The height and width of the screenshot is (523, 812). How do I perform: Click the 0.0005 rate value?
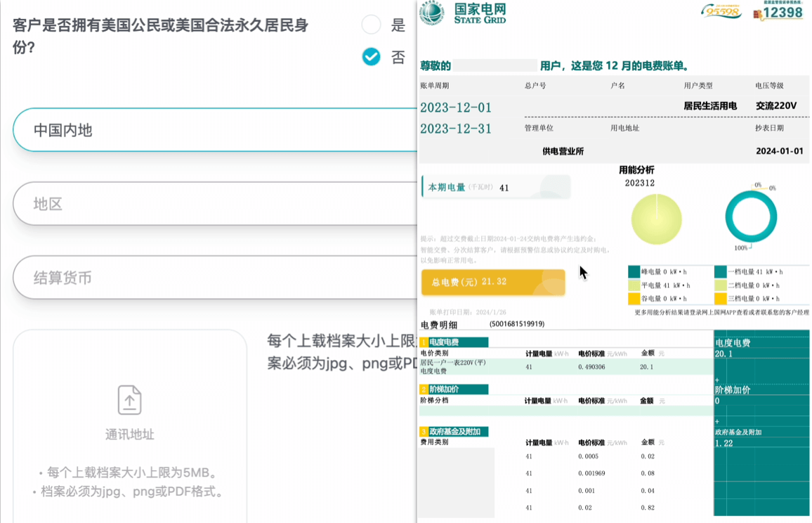tap(589, 457)
